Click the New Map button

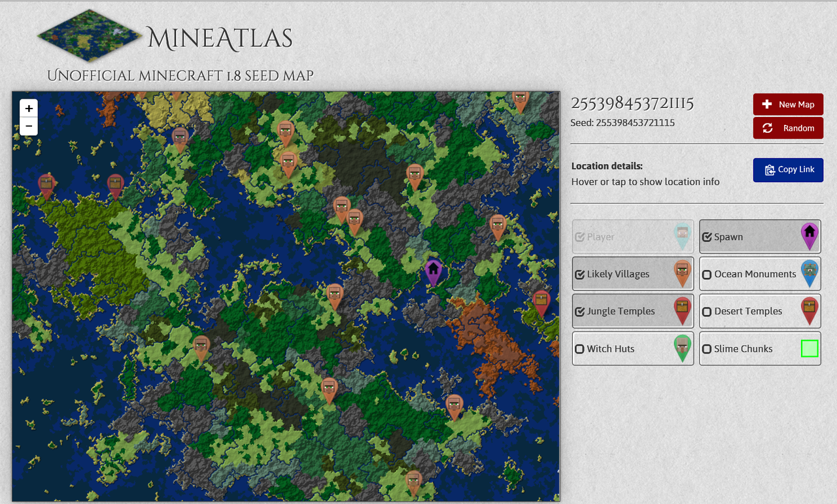tap(788, 105)
